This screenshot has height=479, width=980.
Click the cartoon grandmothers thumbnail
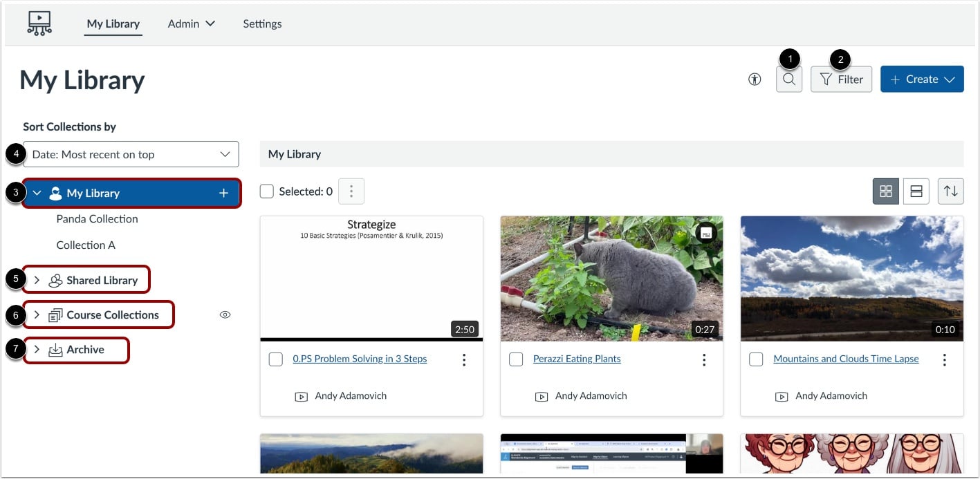click(851, 454)
